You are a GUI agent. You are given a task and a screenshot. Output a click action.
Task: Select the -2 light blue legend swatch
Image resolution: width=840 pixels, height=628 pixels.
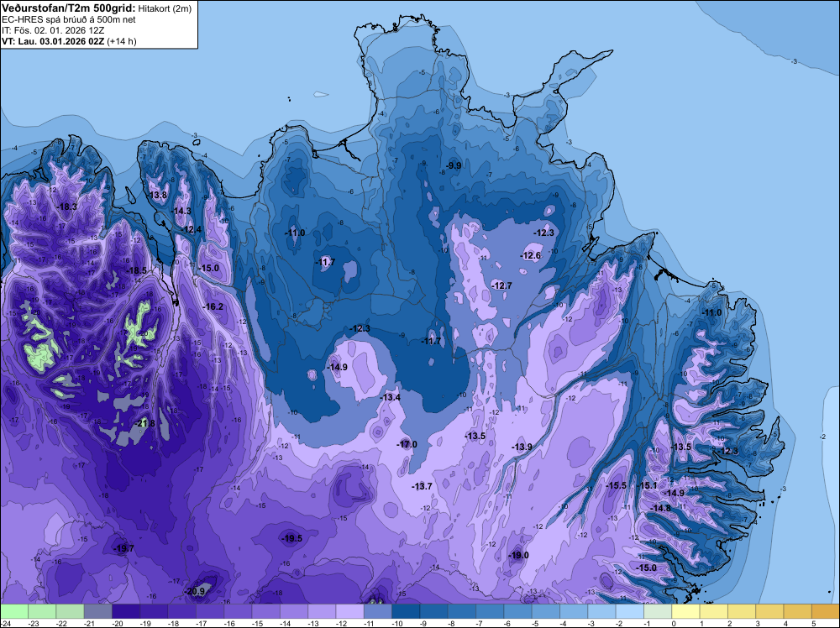(630, 611)
